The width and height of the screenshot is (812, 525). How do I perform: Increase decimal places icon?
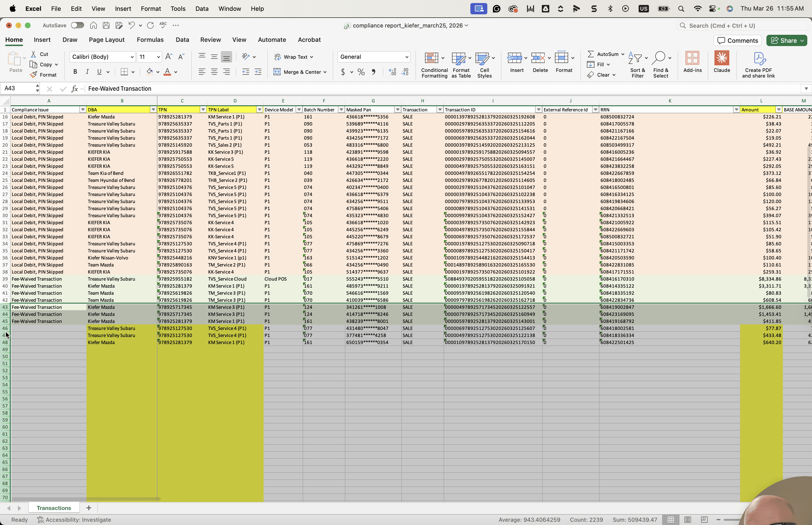393,72
